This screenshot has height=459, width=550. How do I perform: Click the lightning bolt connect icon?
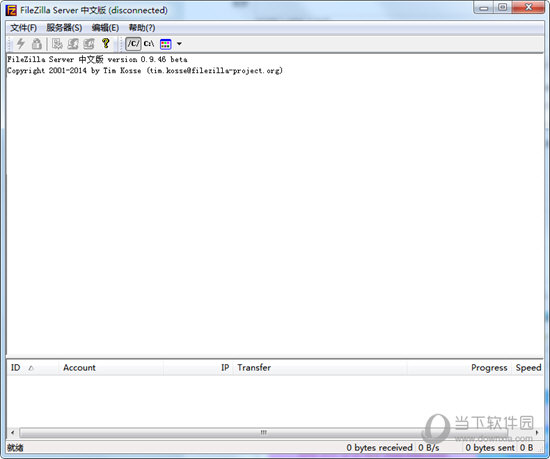pyautogui.click(x=21, y=44)
